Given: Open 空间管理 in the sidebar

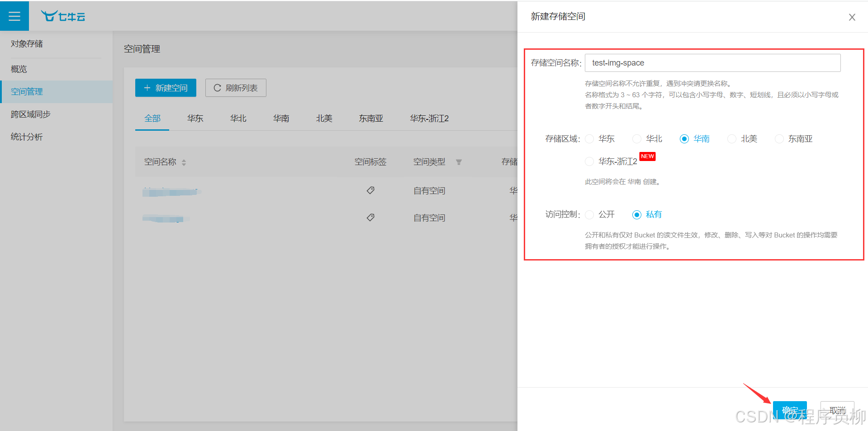Looking at the screenshot, I should coord(56,92).
